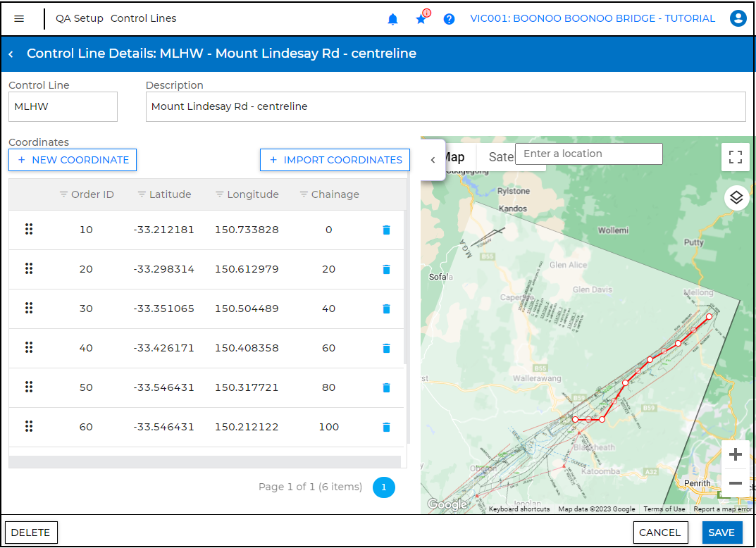Open the favourites star icon
Screen dimensions: 756x548
click(x=421, y=19)
